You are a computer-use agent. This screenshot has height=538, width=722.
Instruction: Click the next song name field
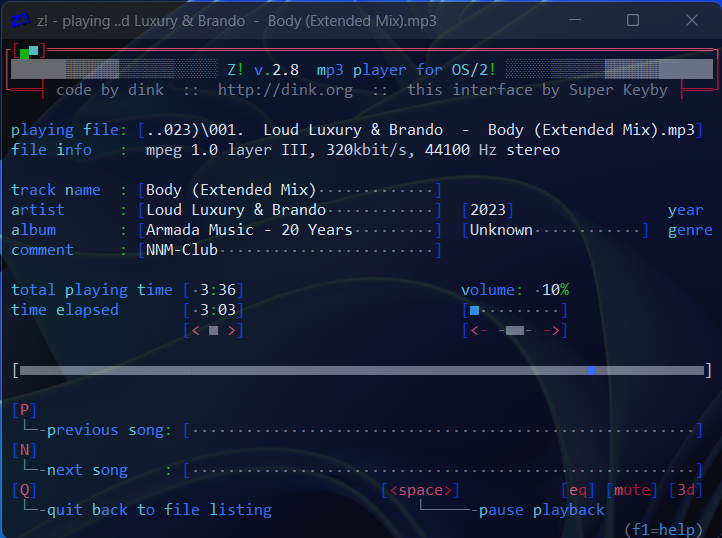pos(443,470)
